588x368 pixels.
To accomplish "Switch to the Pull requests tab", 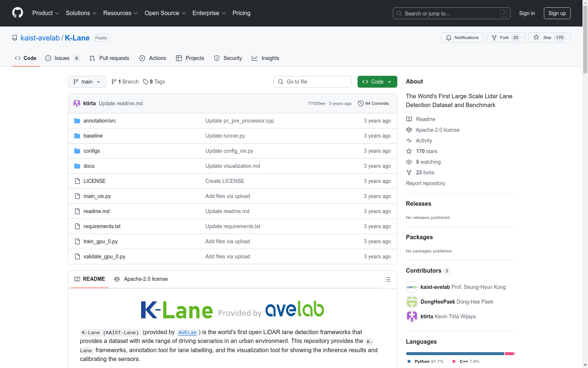I will click(x=110, y=58).
